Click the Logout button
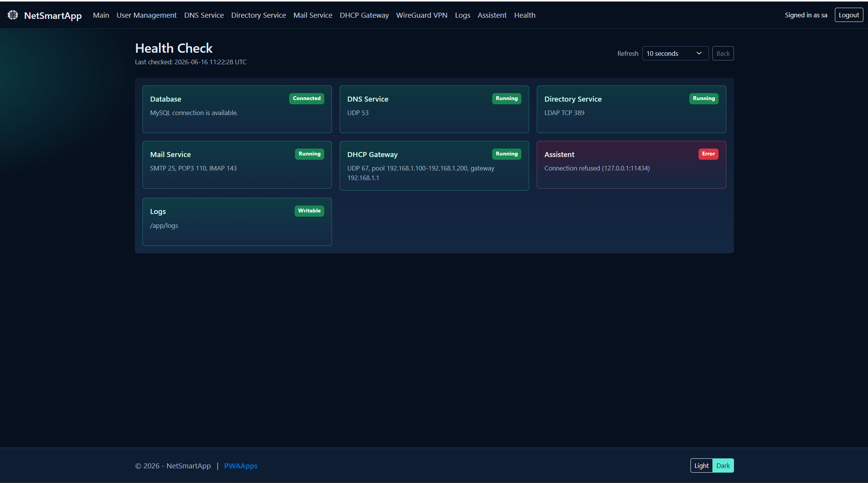Image resolution: width=868 pixels, height=483 pixels. [x=849, y=15]
